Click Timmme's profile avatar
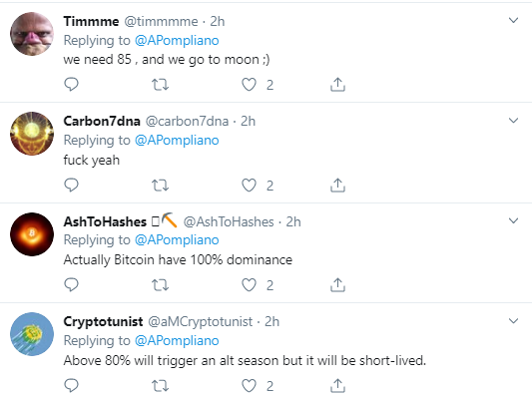Image resolution: width=532 pixels, height=396 pixels. click(32, 34)
